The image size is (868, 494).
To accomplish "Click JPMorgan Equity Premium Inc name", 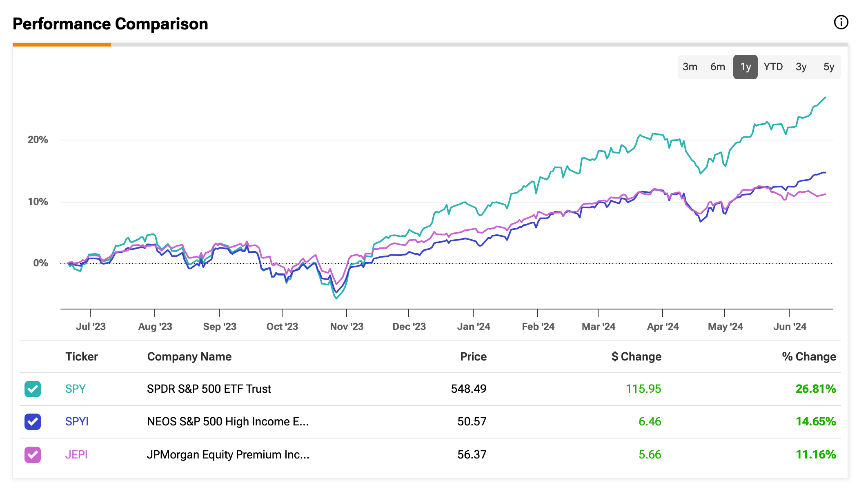I will pyautogui.click(x=228, y=455).
